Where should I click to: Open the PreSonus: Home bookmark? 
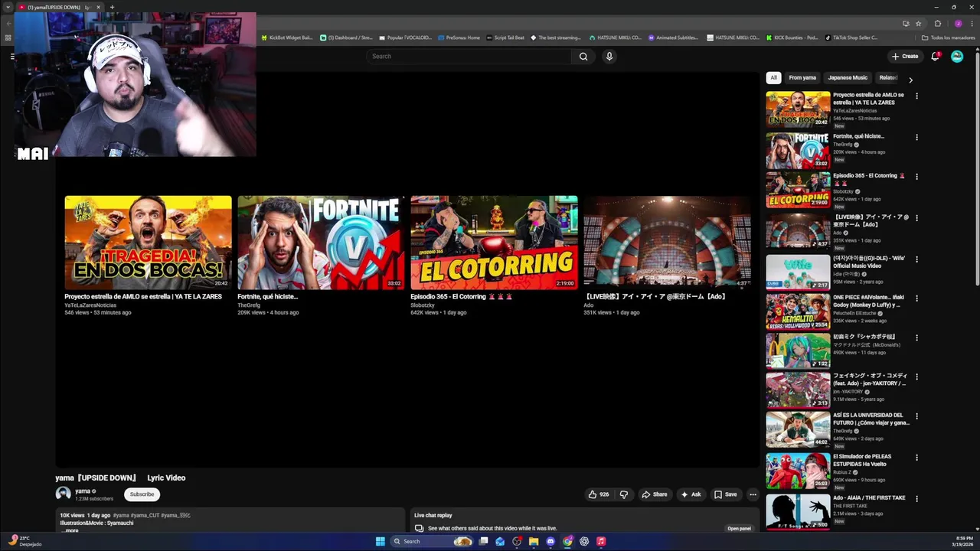tap(459, 37)
